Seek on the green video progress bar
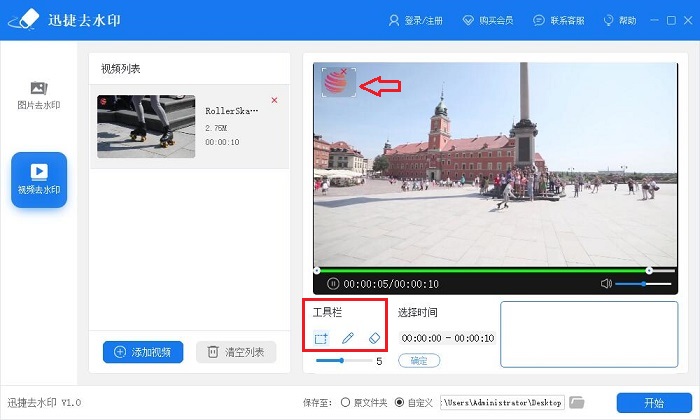The image size is (700, 420). coord(496,270)
